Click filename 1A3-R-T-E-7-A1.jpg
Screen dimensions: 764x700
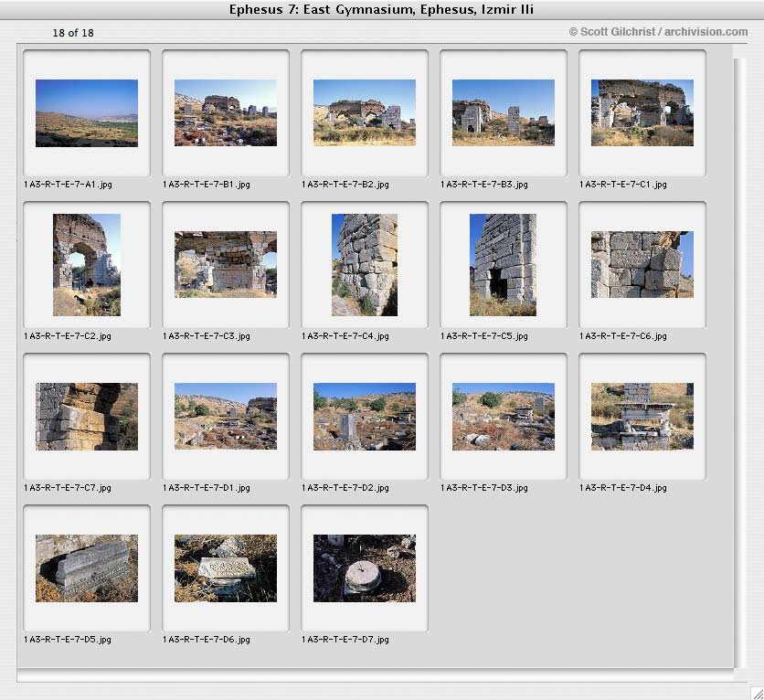coord(68,185)
